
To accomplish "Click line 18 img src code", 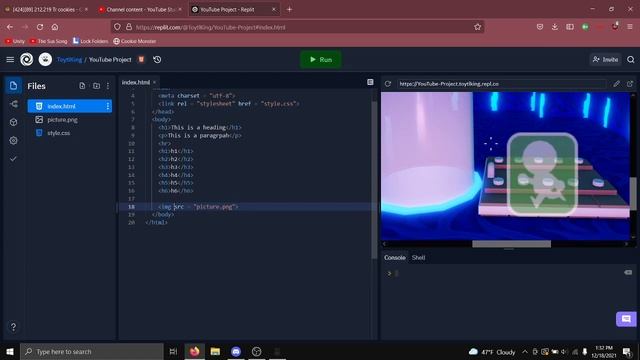I will [198, 207].
